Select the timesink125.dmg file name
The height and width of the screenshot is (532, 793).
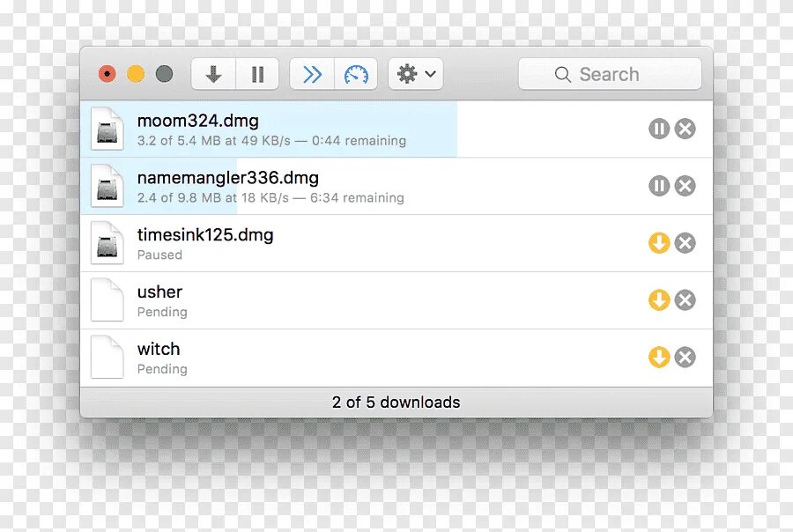(x=205, y=235)
